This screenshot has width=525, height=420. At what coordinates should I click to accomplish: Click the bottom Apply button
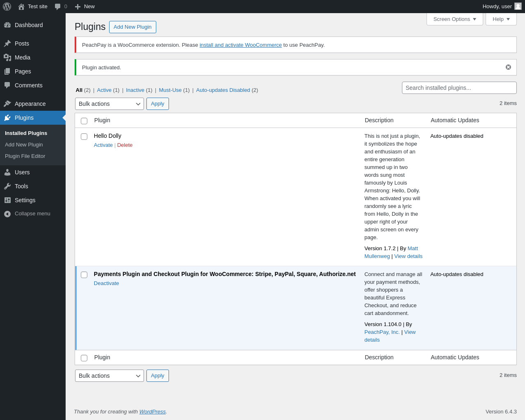(x=157, y=376)
